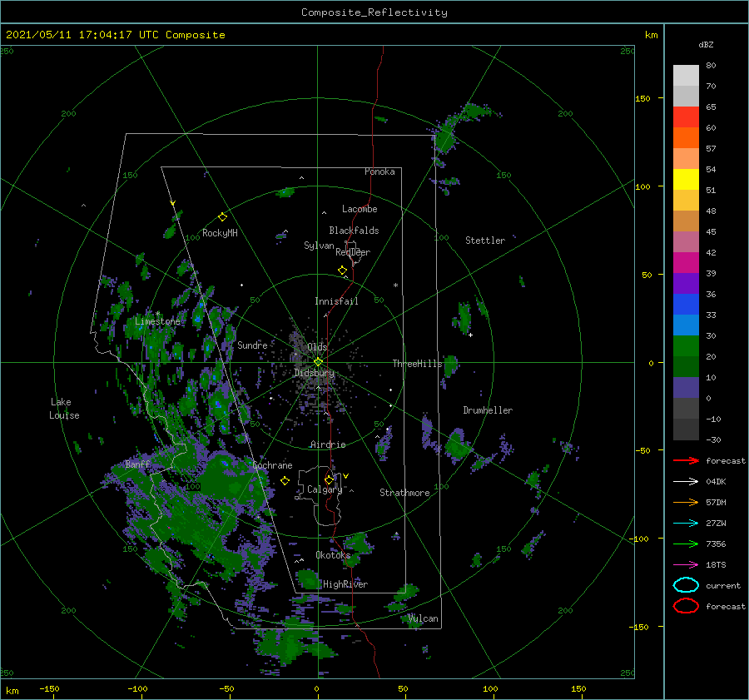Click the white 04DK arrow icon
The width and height of the screenshot is (749, 700).
tap(686, 481)
